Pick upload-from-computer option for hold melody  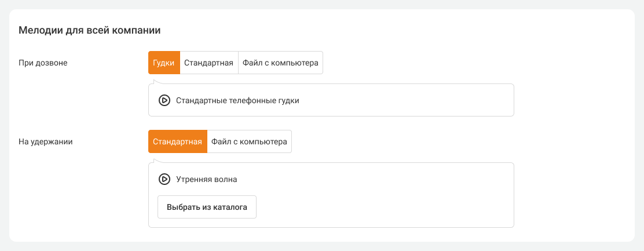[x=249, y=141]
